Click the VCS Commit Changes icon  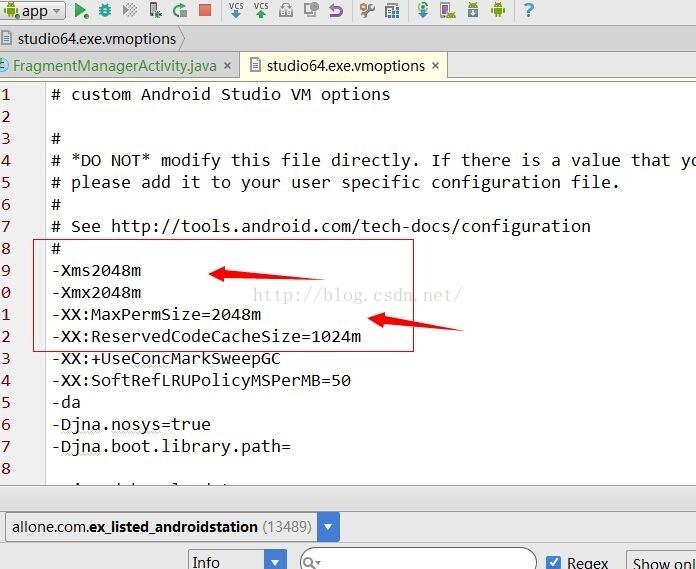tap(261, 10)
